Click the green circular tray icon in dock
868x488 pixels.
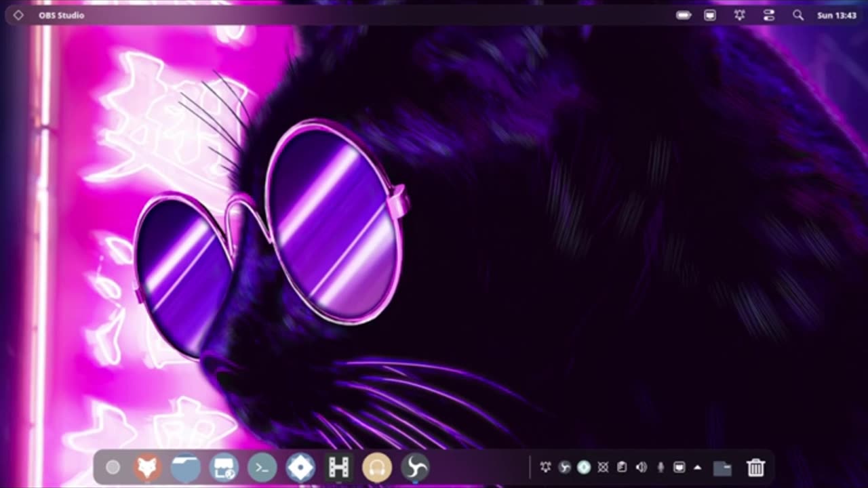(x=584, y=467)
